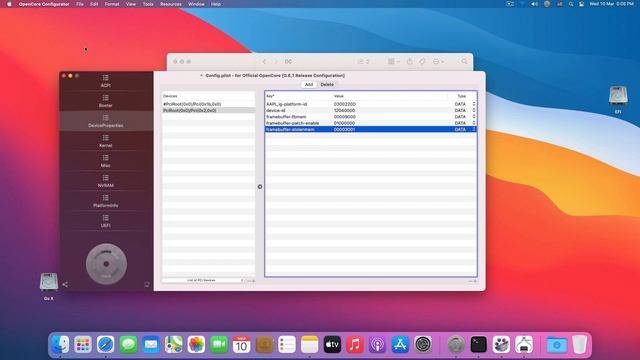Select the device-id key row
The height and width of the screenshot is (360, 640).
pyautogui.click(x=276, y=110)
